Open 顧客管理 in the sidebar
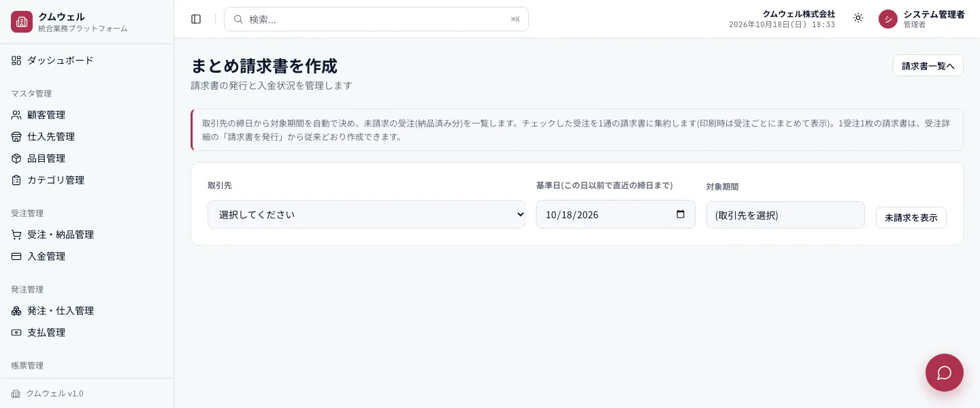 click(x=87, y=115)
